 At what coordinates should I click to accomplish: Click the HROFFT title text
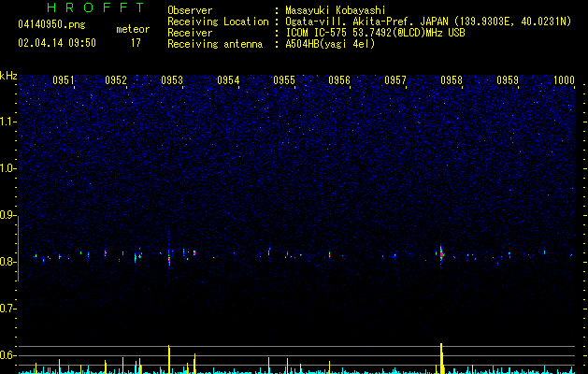(95, 7)
